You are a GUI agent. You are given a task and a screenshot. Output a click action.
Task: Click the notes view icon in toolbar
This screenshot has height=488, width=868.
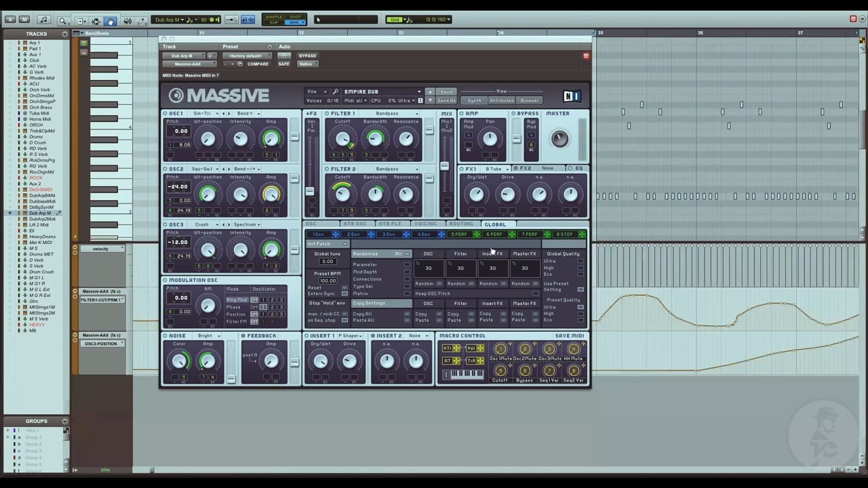click(43, 20)
